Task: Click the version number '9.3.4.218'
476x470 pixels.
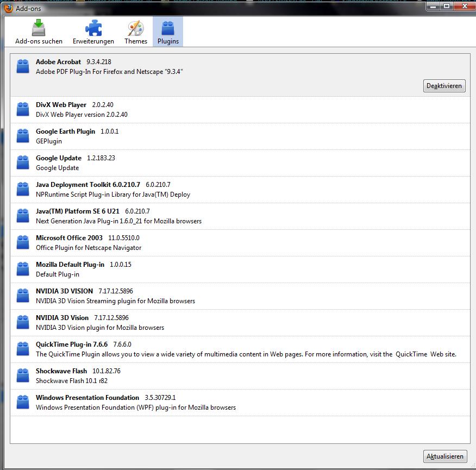Action: tap(99, 62)
